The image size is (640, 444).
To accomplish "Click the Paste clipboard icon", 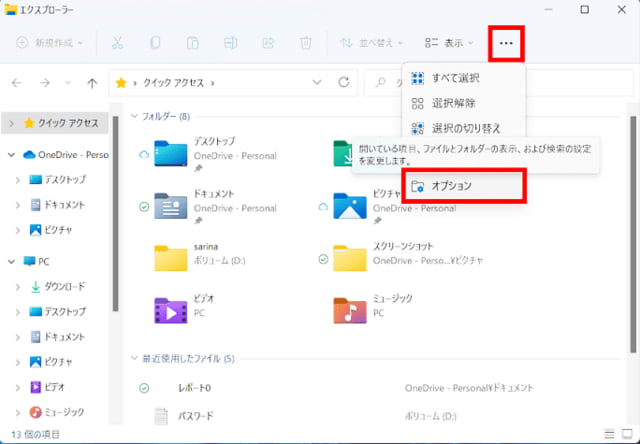I will tap(193, 43).
